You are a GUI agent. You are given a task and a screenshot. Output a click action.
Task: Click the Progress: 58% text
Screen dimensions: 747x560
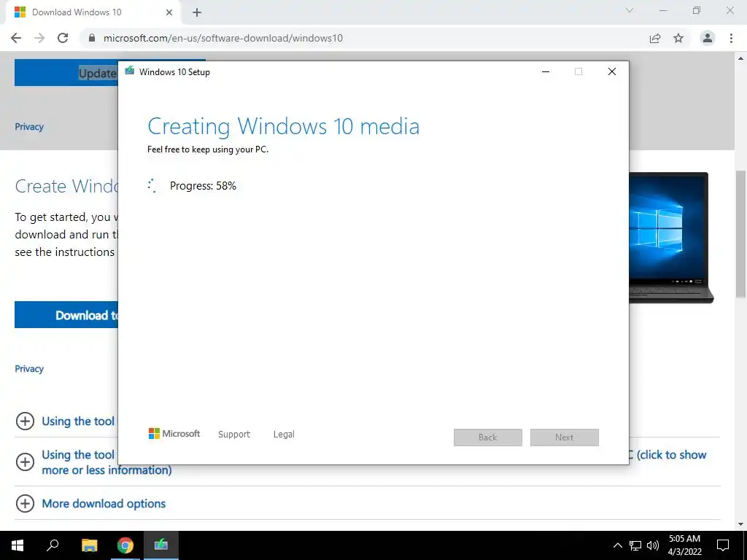(203, 186)
